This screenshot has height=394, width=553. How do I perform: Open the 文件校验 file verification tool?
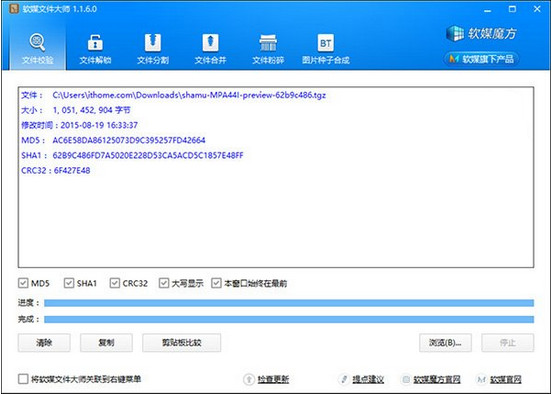37,48
